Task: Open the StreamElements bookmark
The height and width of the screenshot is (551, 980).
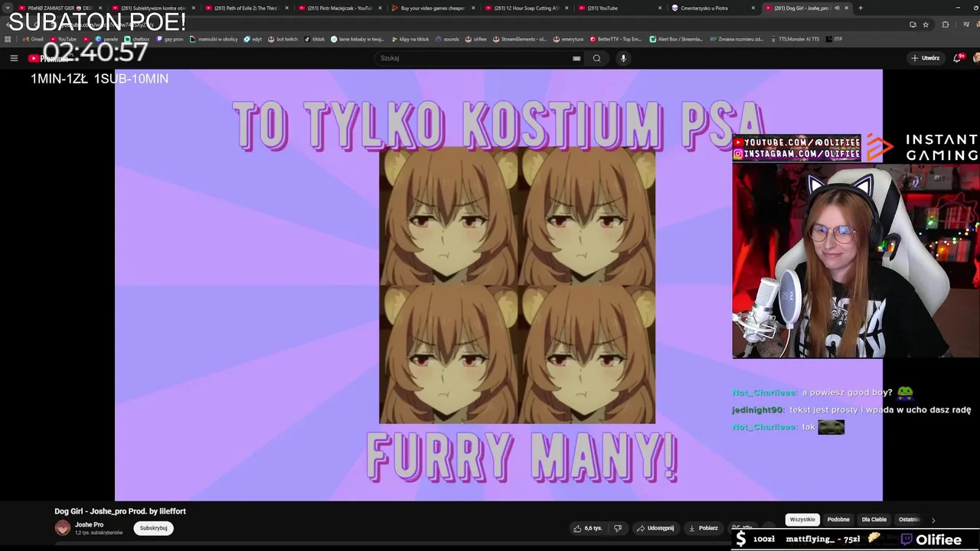Action: tap(519, 39)
